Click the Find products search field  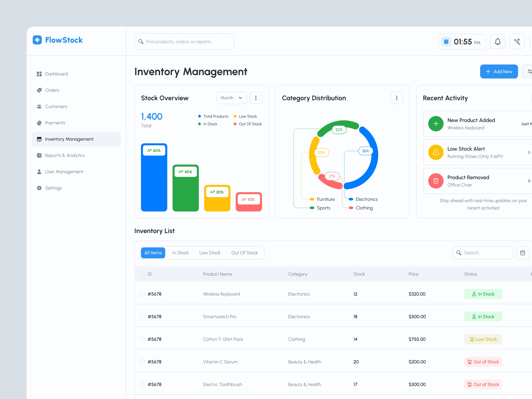[184, 42]
